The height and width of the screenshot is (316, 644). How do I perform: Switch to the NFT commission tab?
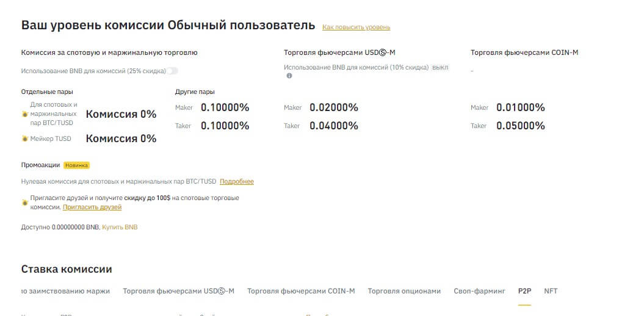(x=551, y=291)
